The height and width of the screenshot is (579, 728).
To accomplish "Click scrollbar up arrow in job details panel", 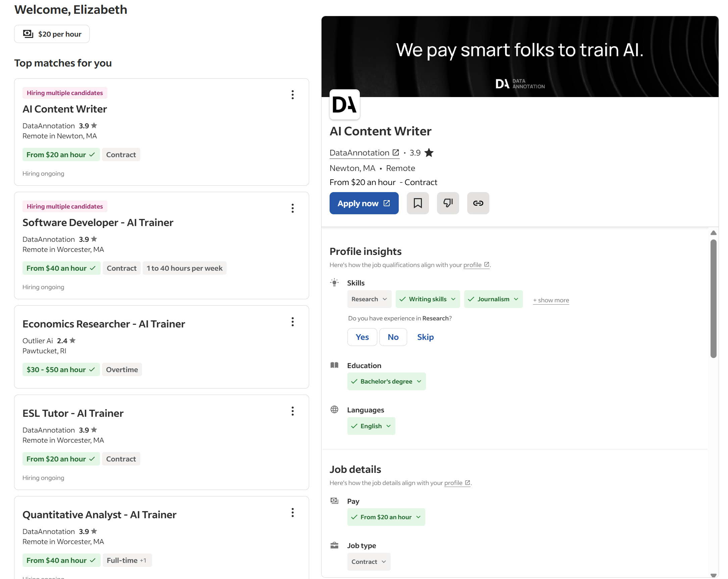I will [x=714, y=233].
